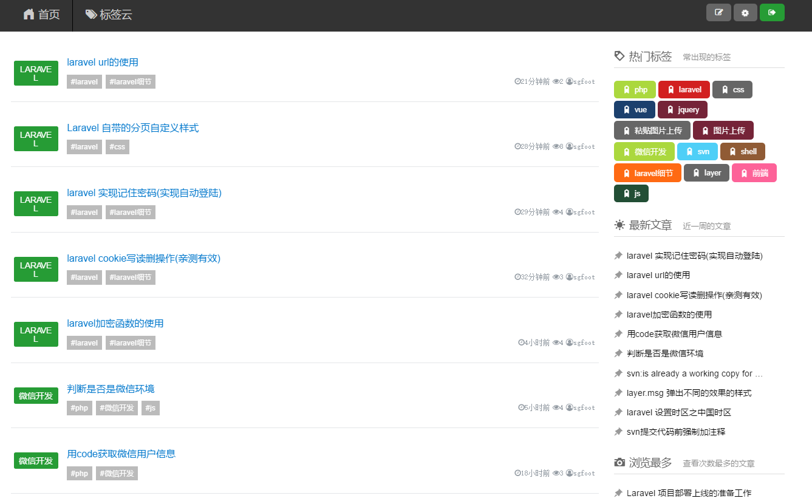Click LARAVEL badge beside 'Laravel 自带的分页自定义样式'

(x=36, y=139)
